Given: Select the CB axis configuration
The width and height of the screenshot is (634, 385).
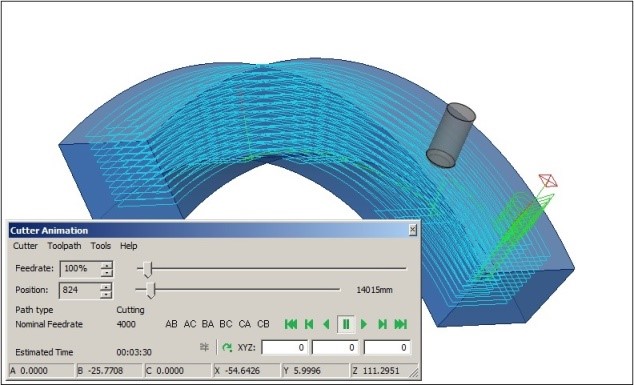Looking at the screenshot, I should (263, 324).
